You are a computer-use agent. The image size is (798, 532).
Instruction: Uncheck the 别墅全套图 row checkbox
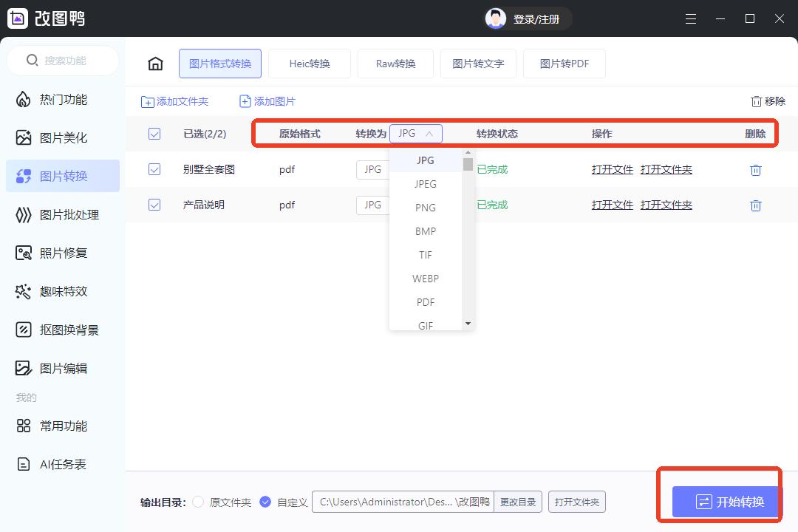pos(154,169)
